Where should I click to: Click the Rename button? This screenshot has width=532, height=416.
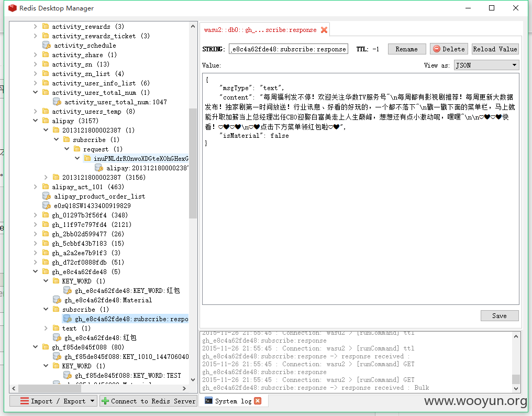tap(407, 49)
